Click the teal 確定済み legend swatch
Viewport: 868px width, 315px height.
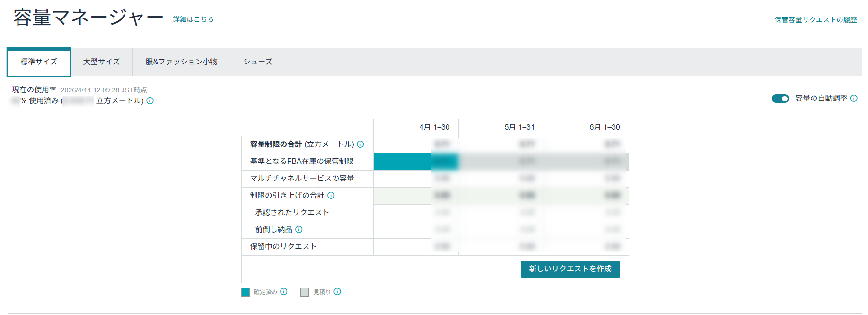click(x=245, y=292)
